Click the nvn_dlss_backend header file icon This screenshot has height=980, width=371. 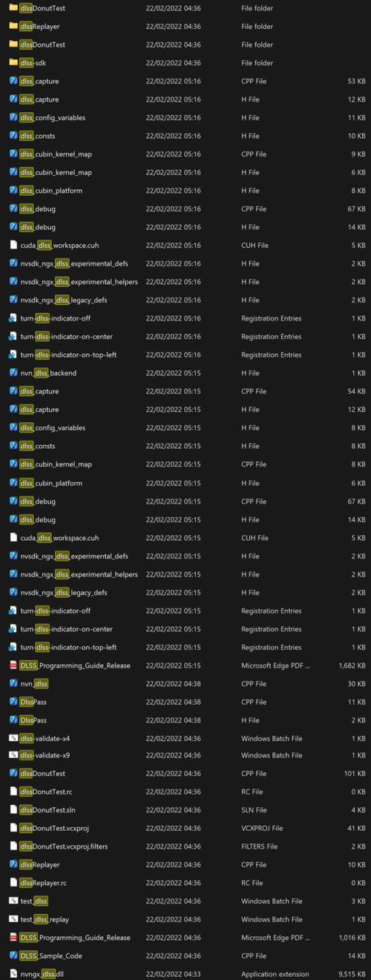[13, 373]
